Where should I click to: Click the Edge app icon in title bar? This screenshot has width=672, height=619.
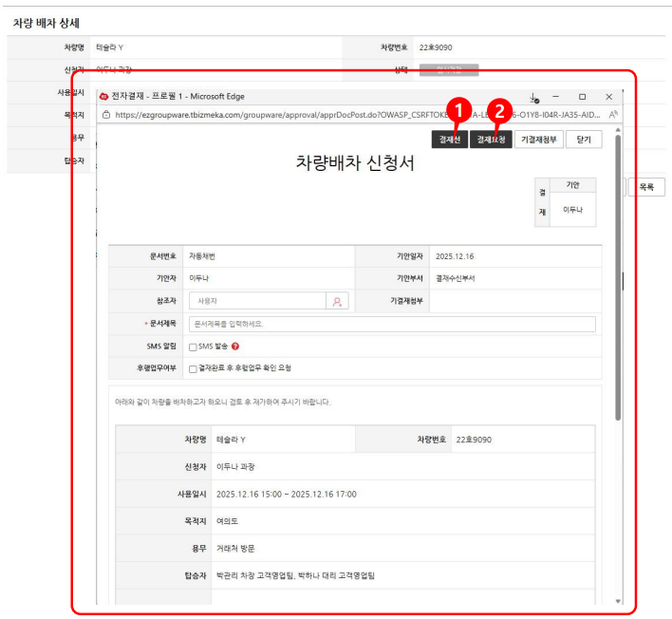click(104, 97)
